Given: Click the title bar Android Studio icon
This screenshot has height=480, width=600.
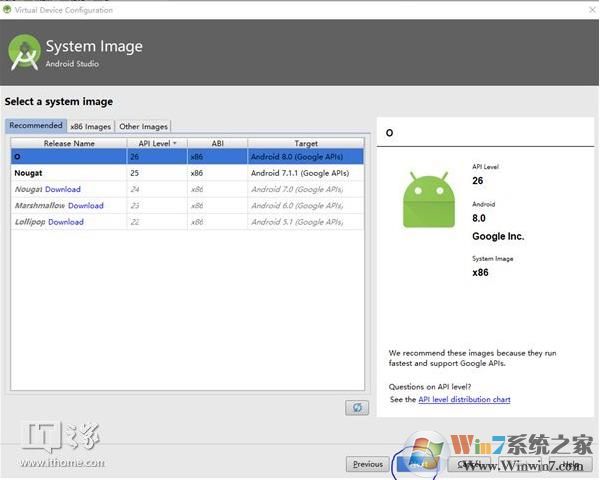Looking at the screenshot, I should (x=7, y=9).
